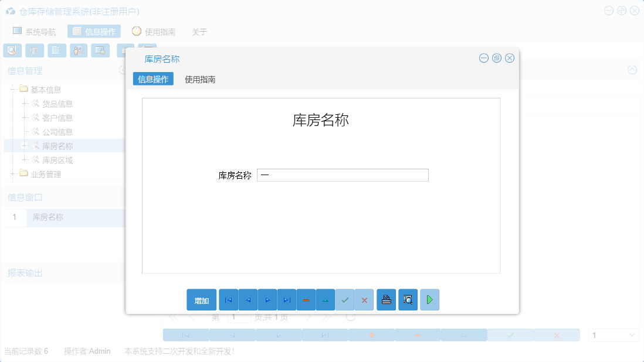Expand the 业务管理 folder
The height and width of the screenshot is (362, 644).
coord(13,173)
